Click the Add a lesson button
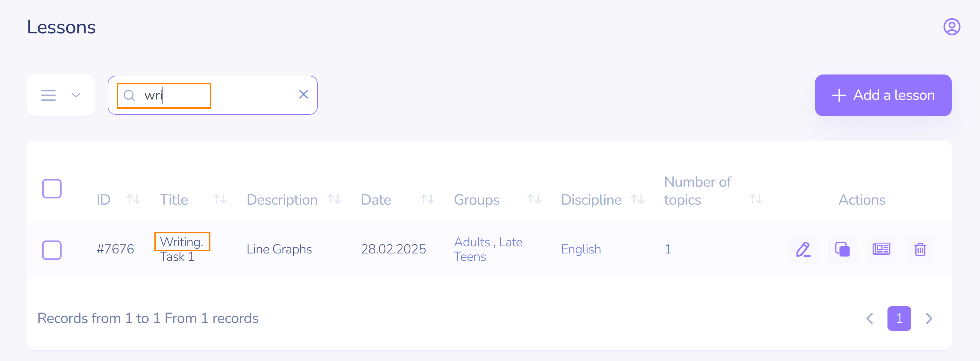980x361 pixels. [x=883, y=96]
